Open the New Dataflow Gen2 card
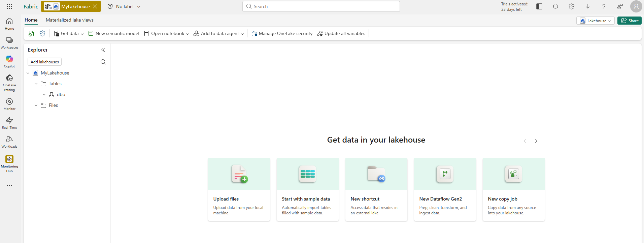 pos(445,189)
